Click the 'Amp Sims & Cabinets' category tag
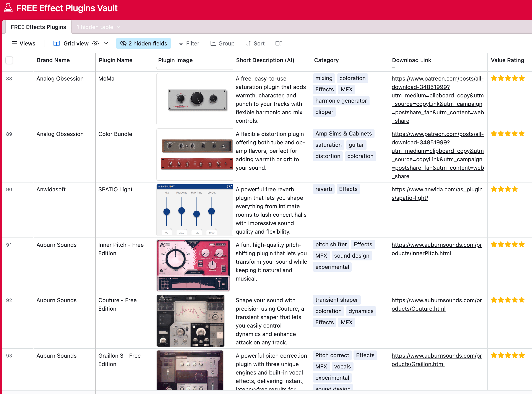 (344, 134)
